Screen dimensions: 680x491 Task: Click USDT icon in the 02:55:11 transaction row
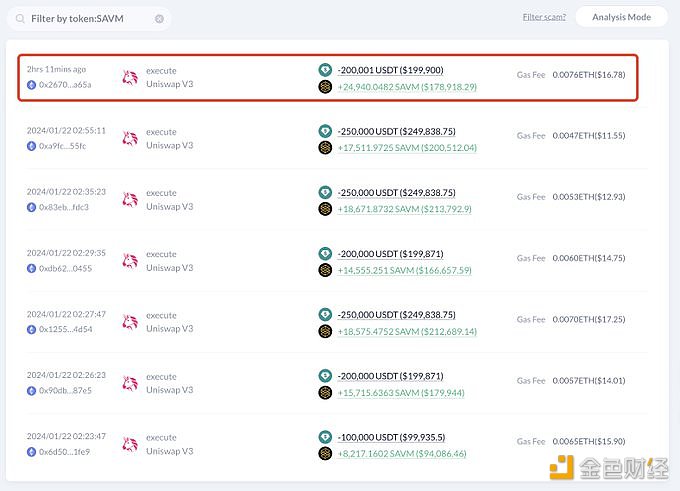coord(325,131)
